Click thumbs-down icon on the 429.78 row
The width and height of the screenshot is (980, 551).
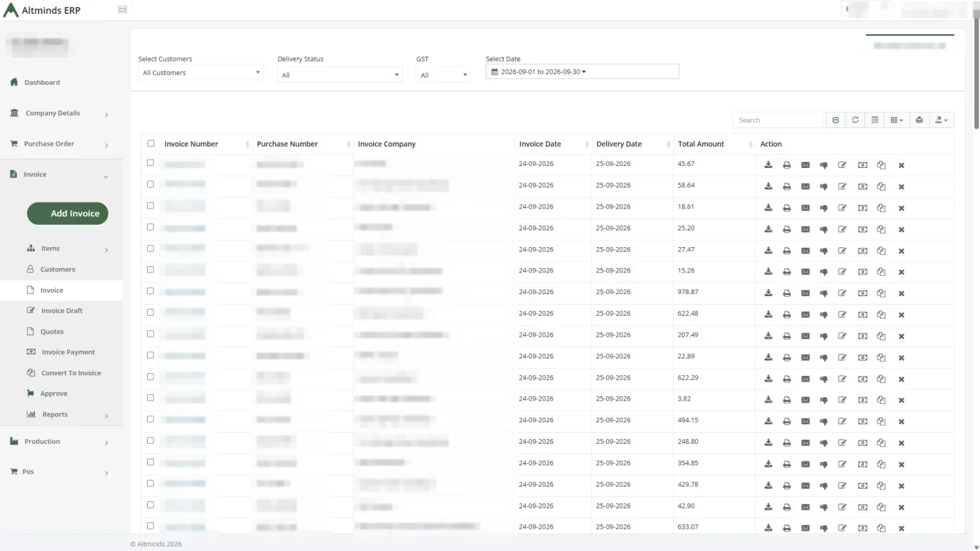pos(823,486)
